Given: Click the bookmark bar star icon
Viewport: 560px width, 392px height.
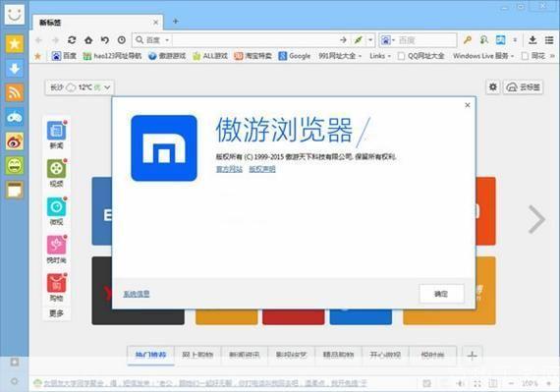Looking at the screenshot, I should [x=38, y=56].
